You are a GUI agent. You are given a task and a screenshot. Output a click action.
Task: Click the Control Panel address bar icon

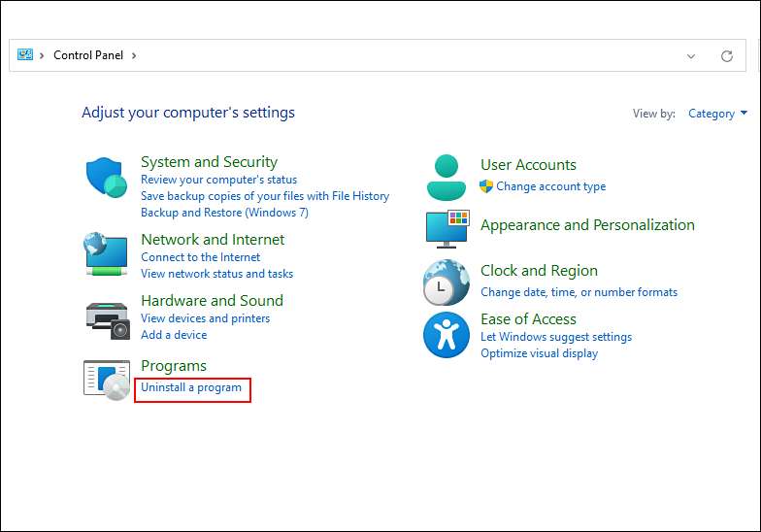point(25,54)
